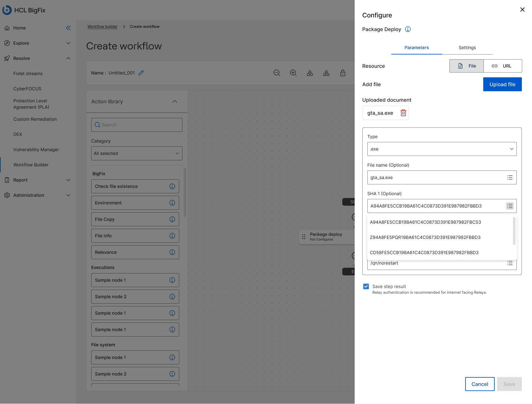Delete uploaded gta_sa.exe with the trash icon

tap(403, 113)
